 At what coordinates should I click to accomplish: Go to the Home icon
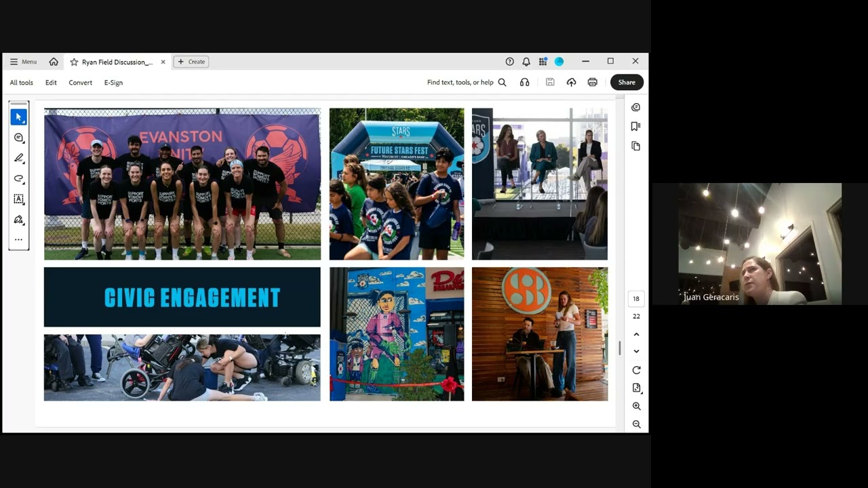tap(54, 62)
